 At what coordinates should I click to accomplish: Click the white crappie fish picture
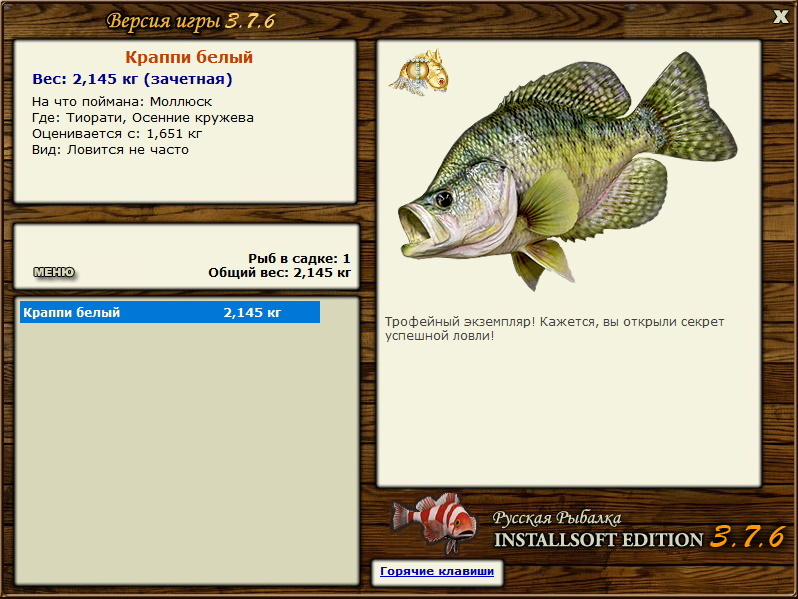pos(567,170)
